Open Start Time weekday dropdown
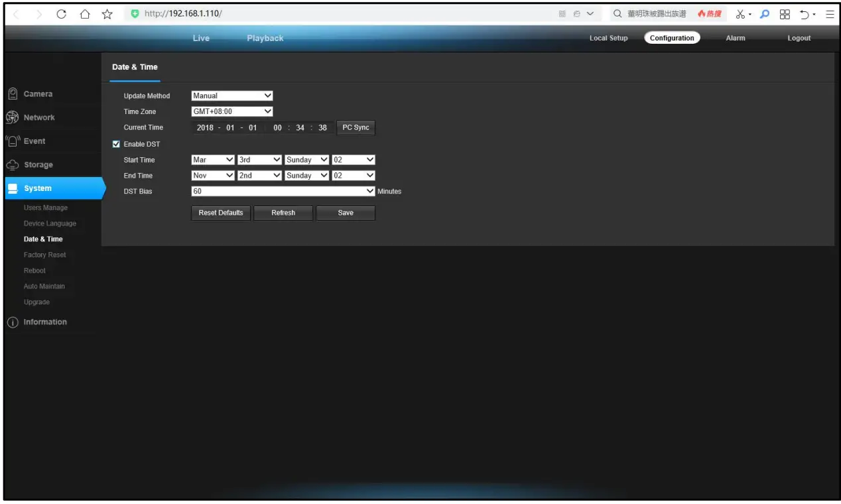The height and width of the screenshot is (504, 841). [x=306, y=160]
